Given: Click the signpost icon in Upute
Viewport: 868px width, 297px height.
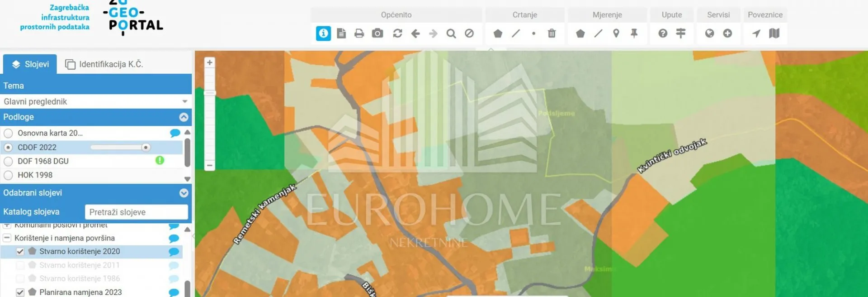Looking at the screenshot, I should [681, 34].
